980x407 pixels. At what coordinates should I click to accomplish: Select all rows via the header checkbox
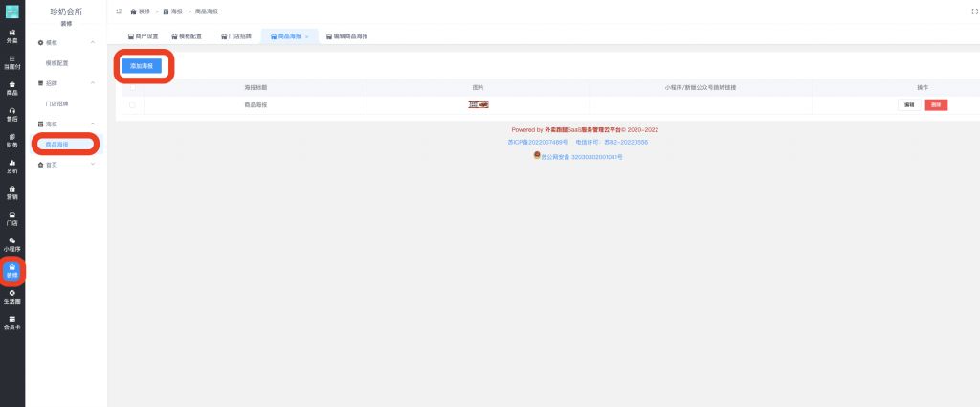point(131,87)
